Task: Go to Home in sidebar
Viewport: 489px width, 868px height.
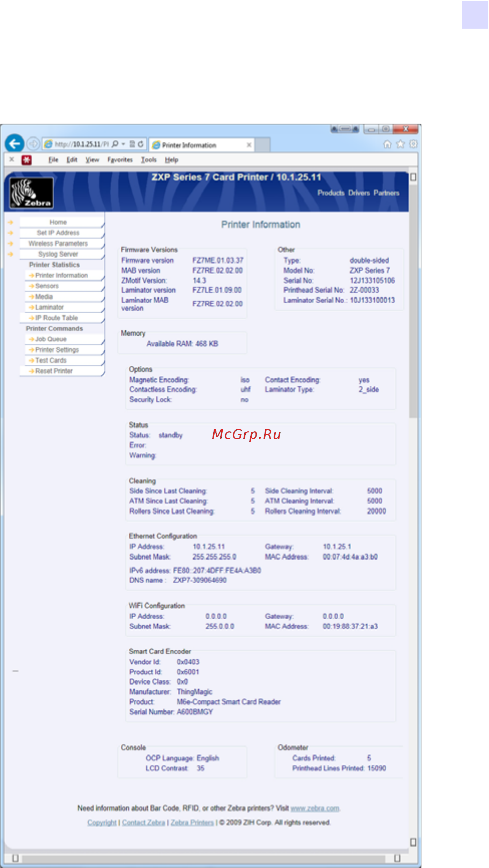Action: pos(62,222)
